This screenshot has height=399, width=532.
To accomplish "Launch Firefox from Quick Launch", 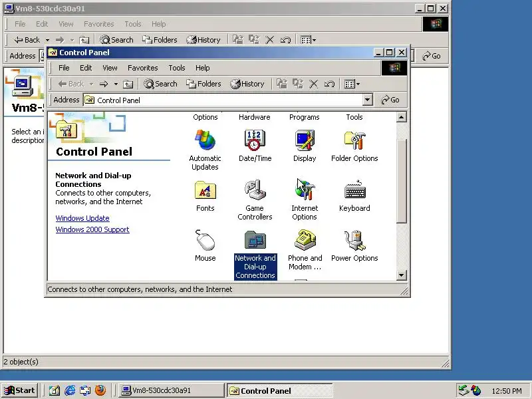I will click(x=100, y=390).
